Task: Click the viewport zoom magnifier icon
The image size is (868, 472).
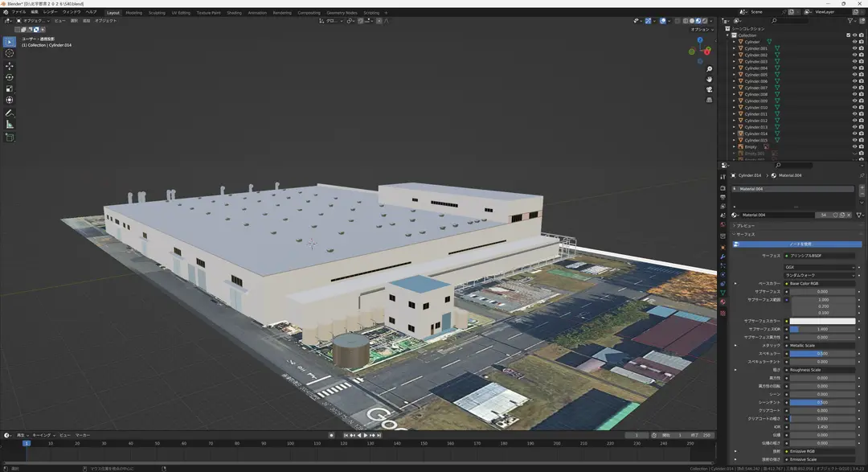Action: [x=709, y=69]
